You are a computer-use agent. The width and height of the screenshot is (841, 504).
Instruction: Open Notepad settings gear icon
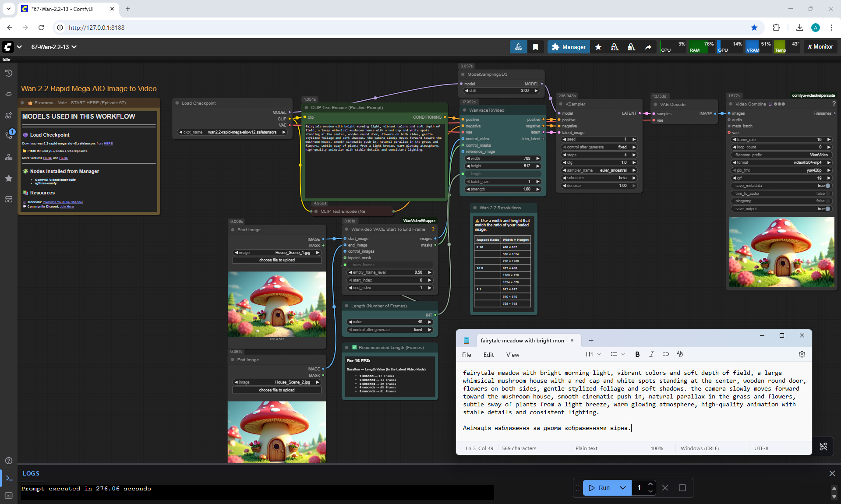[x=802, y=354]
